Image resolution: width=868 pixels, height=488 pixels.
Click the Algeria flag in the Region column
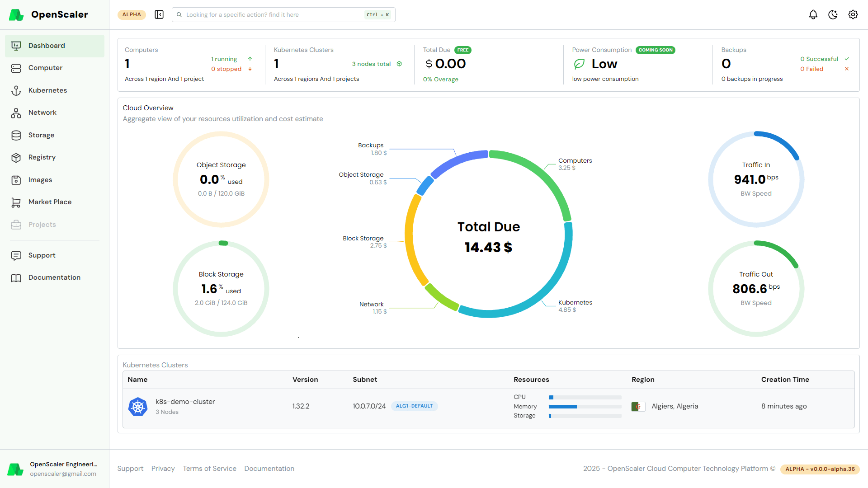[638, 406]
